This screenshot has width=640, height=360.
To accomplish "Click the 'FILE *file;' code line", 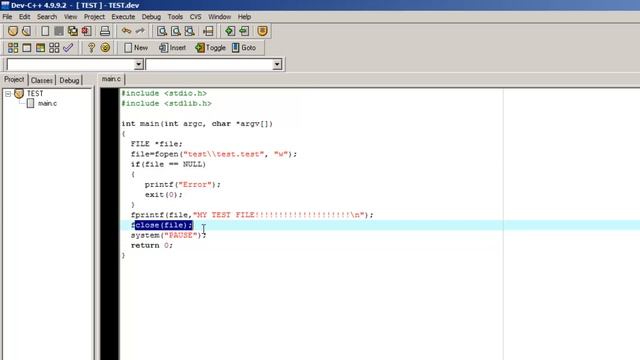I will [157, 144].
